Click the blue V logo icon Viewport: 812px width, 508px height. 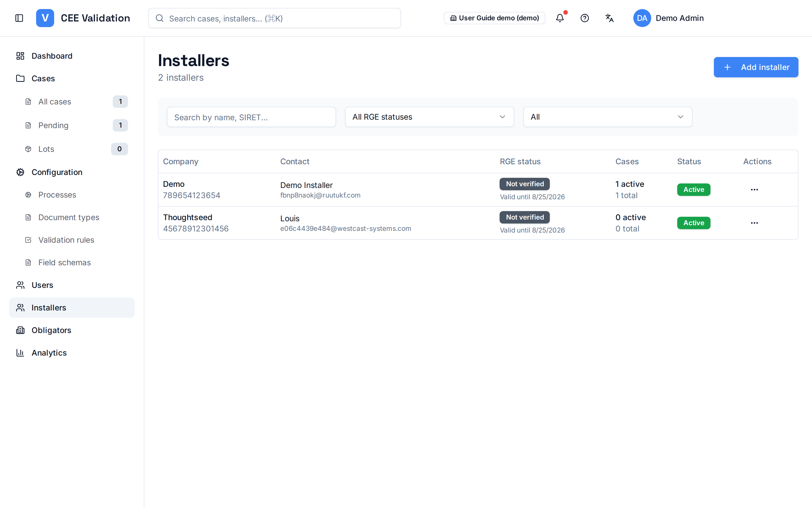click(45, 18)
